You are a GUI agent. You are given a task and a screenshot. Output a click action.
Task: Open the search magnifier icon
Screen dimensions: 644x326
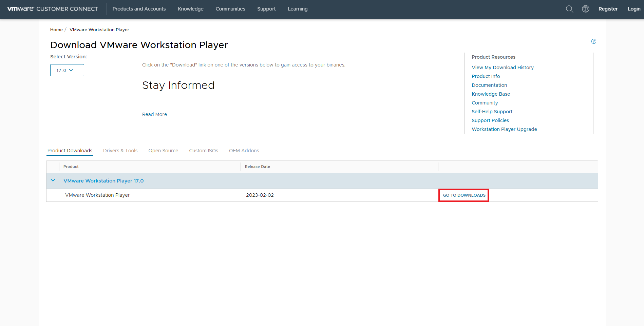[x=569, y=9]
